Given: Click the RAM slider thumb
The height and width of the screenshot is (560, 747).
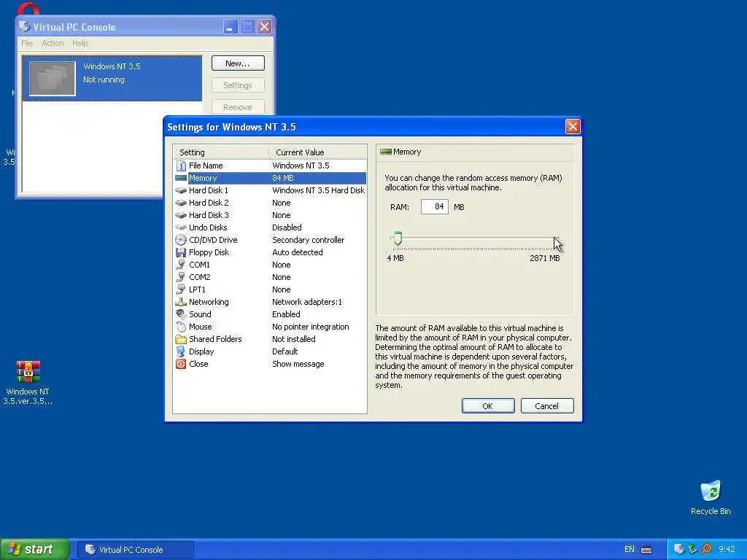Looking at the screenshot, I should [x=398, y=238].
